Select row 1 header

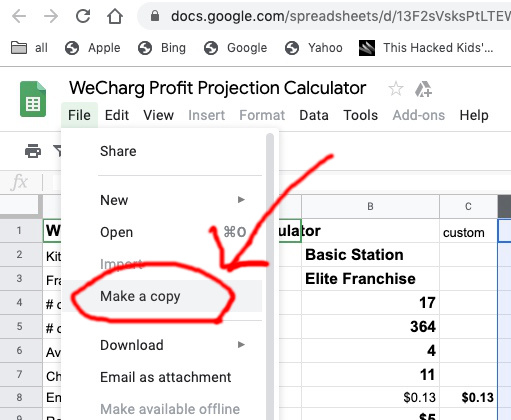19,230
